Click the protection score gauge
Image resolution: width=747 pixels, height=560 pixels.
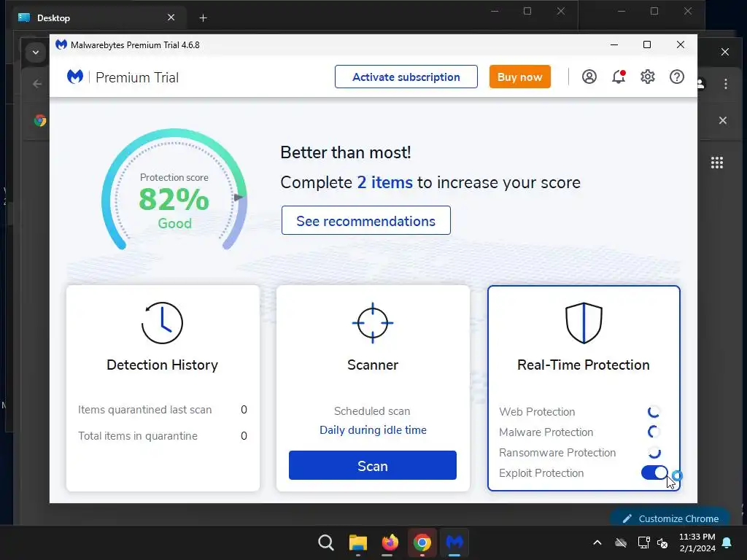coord(174,189)
